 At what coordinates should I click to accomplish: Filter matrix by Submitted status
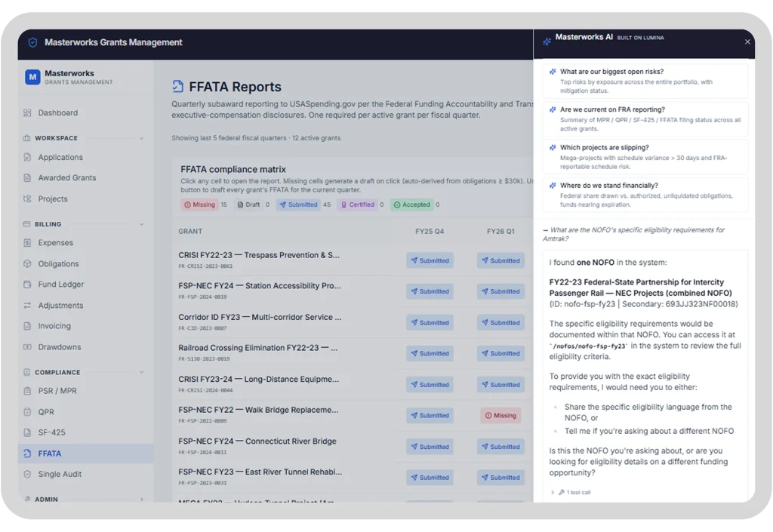pyautogui.click(x=298, y=205)
